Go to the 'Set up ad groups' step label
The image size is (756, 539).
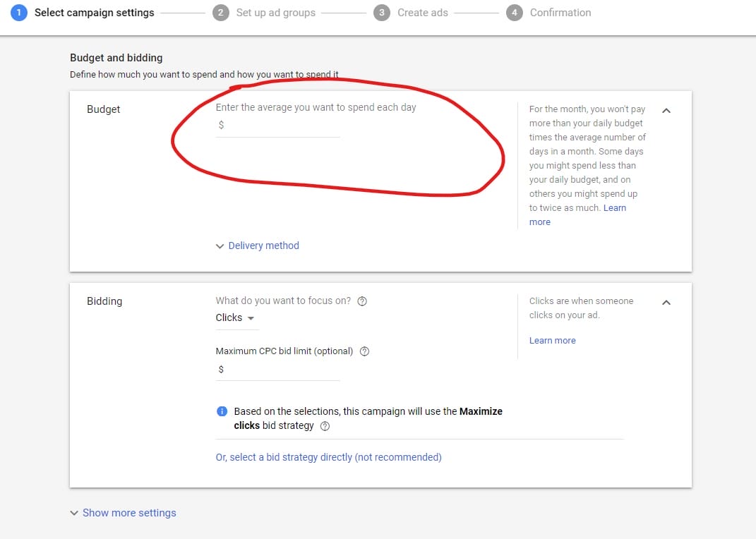tap(275, 13)
